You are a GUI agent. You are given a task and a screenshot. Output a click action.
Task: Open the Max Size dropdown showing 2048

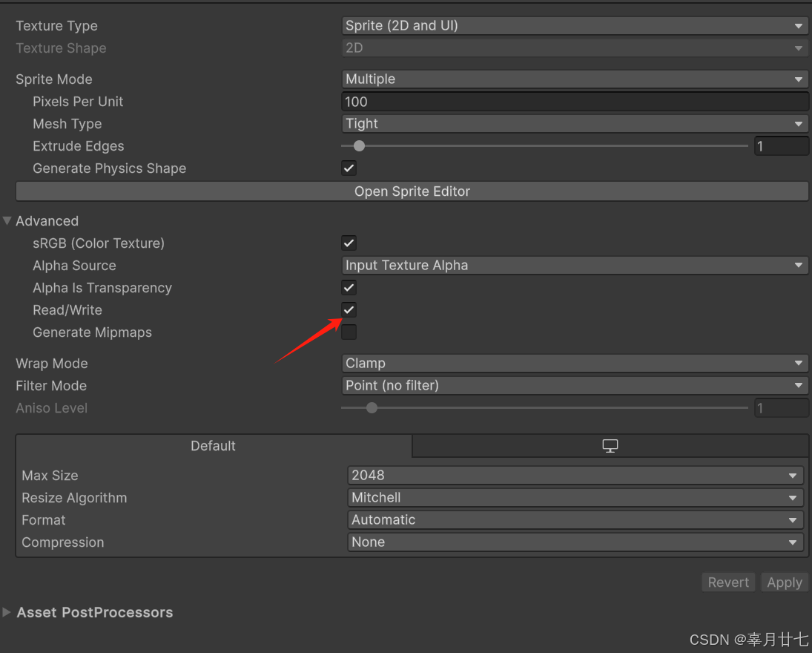click(x=575, y=475)
